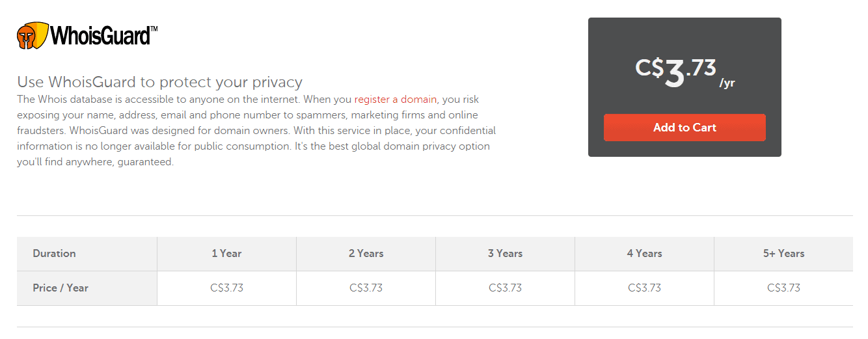This screenshot has height=339, width=868.
Task: Click the C$3.73 price under 1 Year
Action: tap(226, 288)
